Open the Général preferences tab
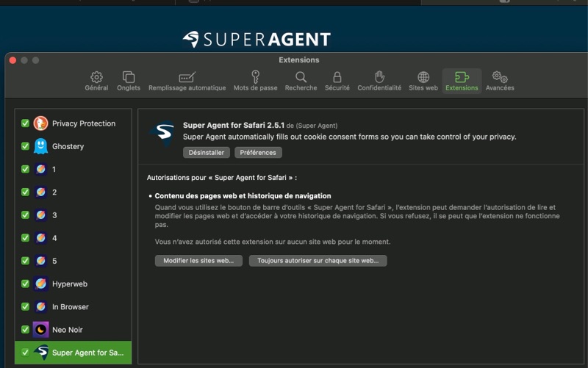 coord(96,81)
